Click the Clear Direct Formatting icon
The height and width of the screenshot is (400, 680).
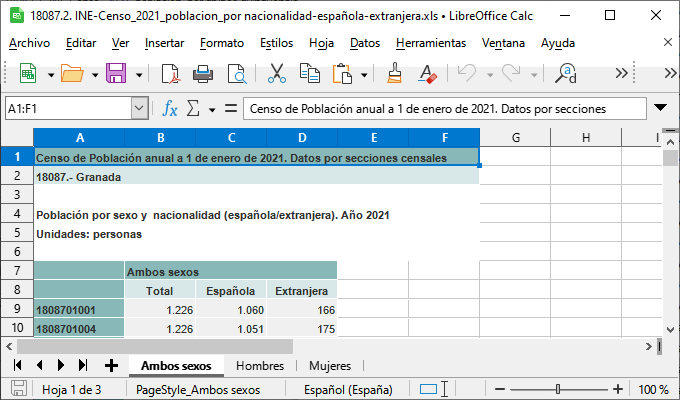tap(428, 73)
